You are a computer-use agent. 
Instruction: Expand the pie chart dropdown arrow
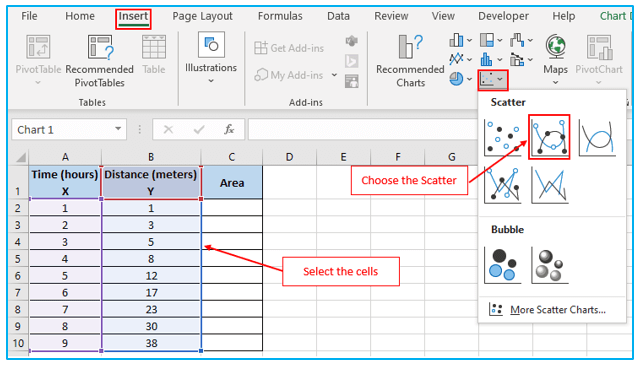[x=469, y=79]
